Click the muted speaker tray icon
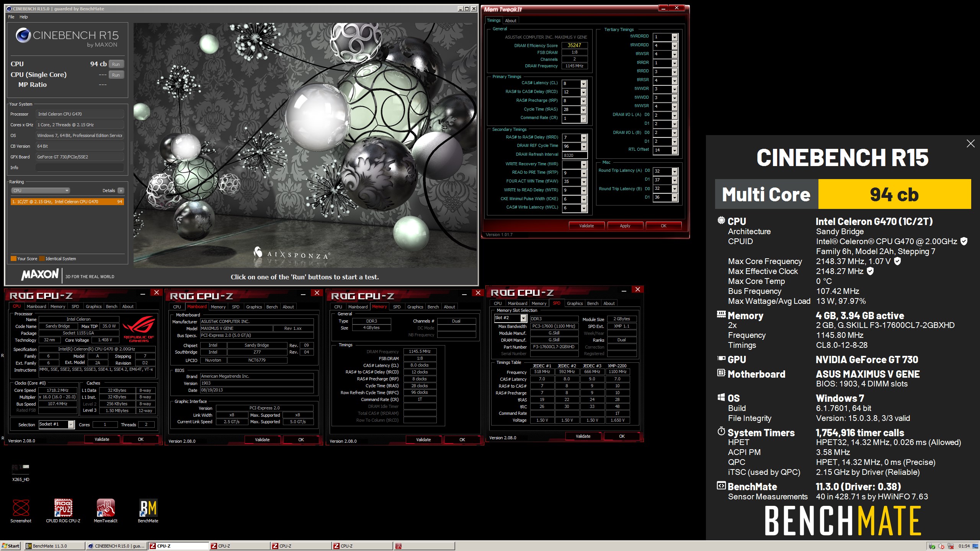The image size is (980, 551). pyautogui.click(x=941, y=546)
